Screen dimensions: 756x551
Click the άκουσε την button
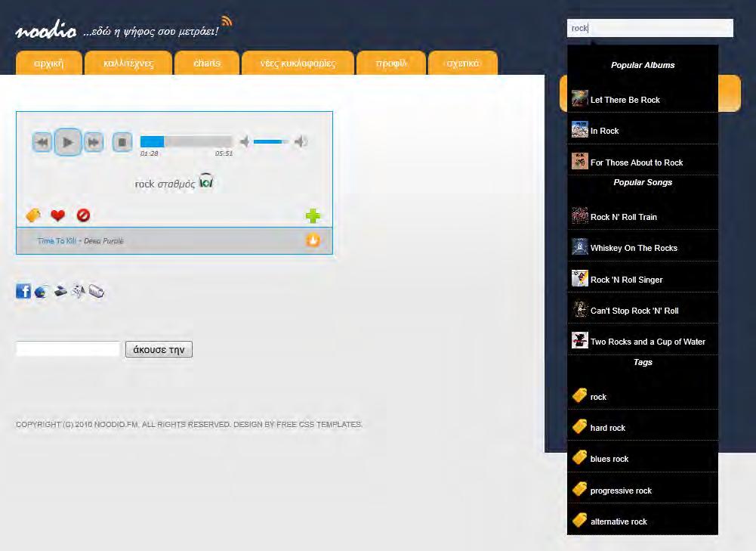pyautogui.click(x=159, y=349)
